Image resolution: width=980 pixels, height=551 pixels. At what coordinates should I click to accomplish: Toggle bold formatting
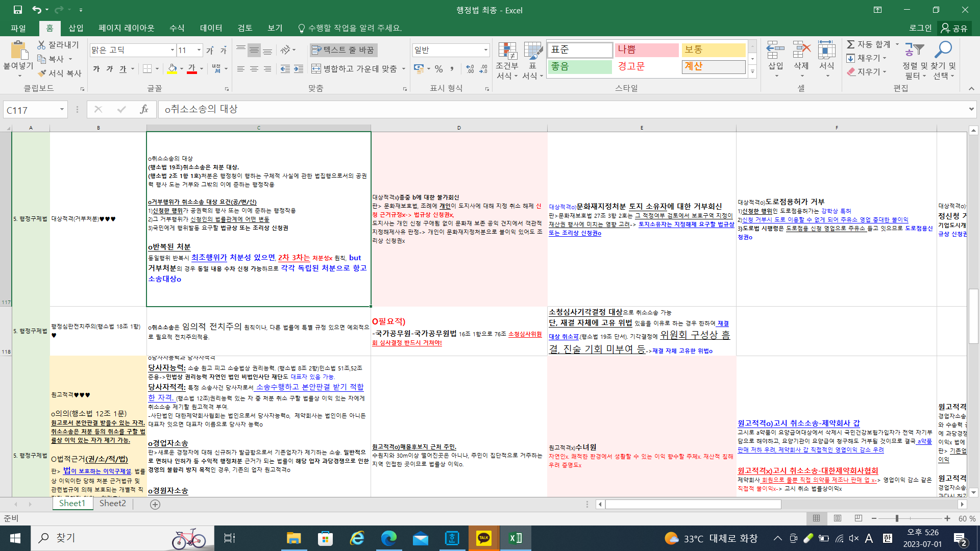[96, 68]
